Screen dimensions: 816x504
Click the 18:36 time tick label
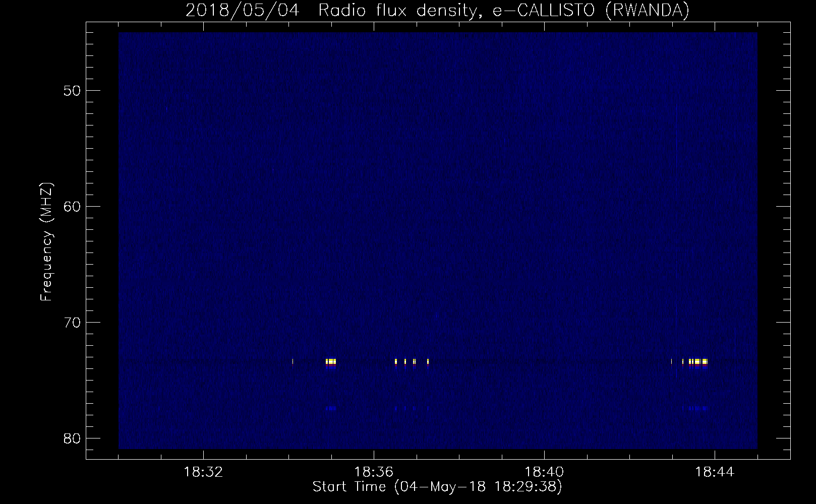click(x=374, y=472)
